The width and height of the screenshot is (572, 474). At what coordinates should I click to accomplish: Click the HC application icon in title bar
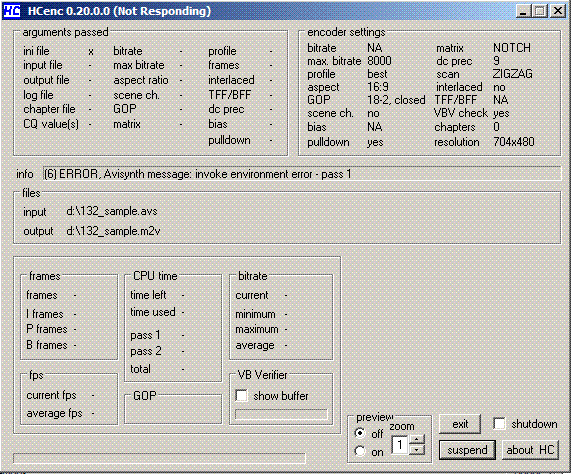click(12, 11)
